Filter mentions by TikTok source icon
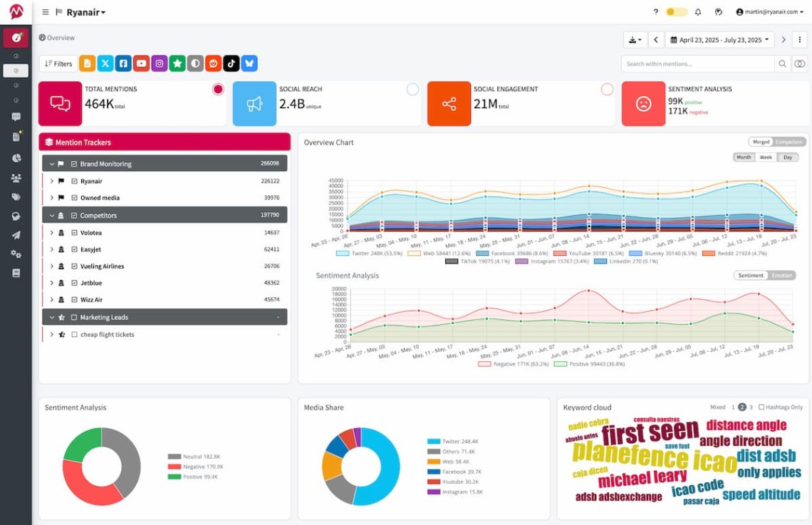Image resolution: width=812 pixels, height=525 pixels. (231, 63)
